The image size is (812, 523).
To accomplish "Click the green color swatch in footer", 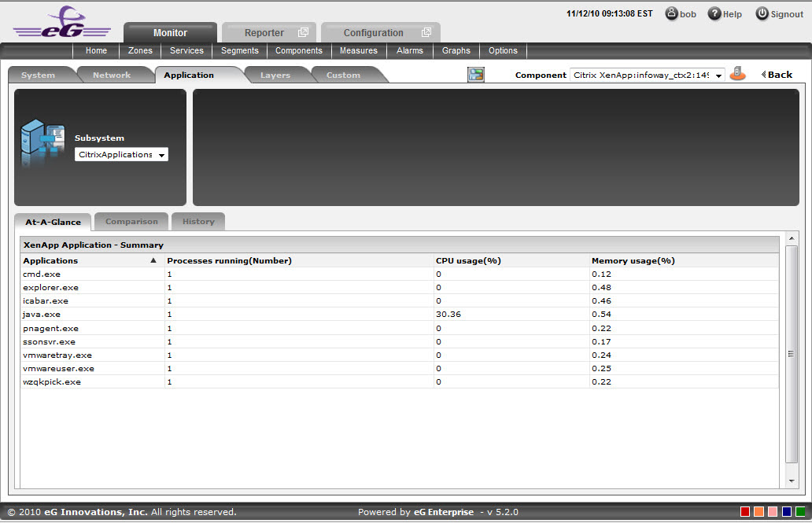I will (801, 512).
